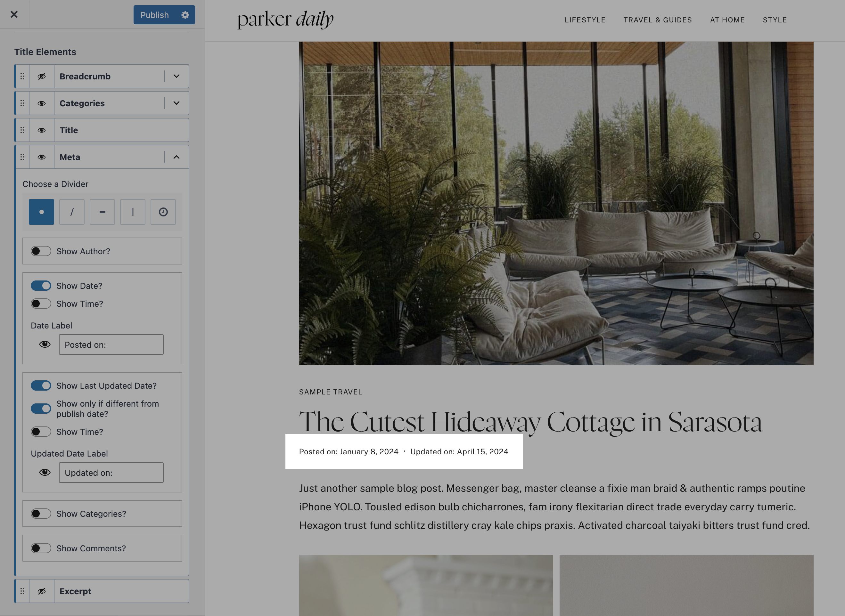The height and width of the screenshot is (616, 845).
Task: Open publish settings gear icon
Action: [x=185, y=15]
